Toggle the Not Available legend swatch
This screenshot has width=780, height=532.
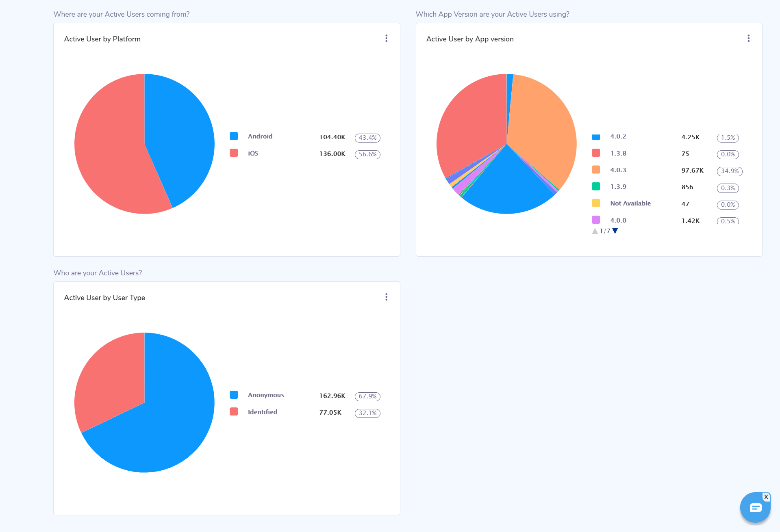coord(596,203)
